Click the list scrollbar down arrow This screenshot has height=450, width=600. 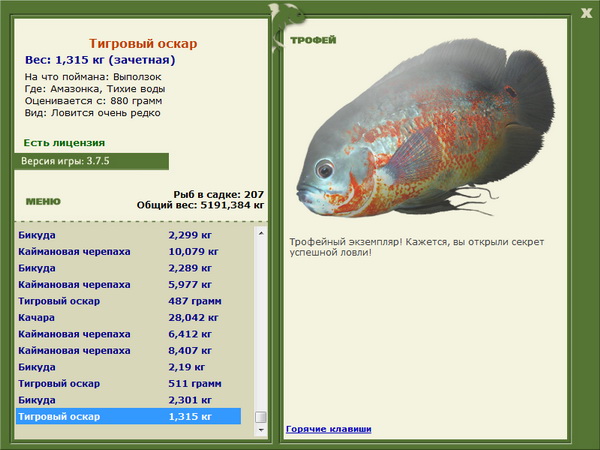click(x=261, y=430)
